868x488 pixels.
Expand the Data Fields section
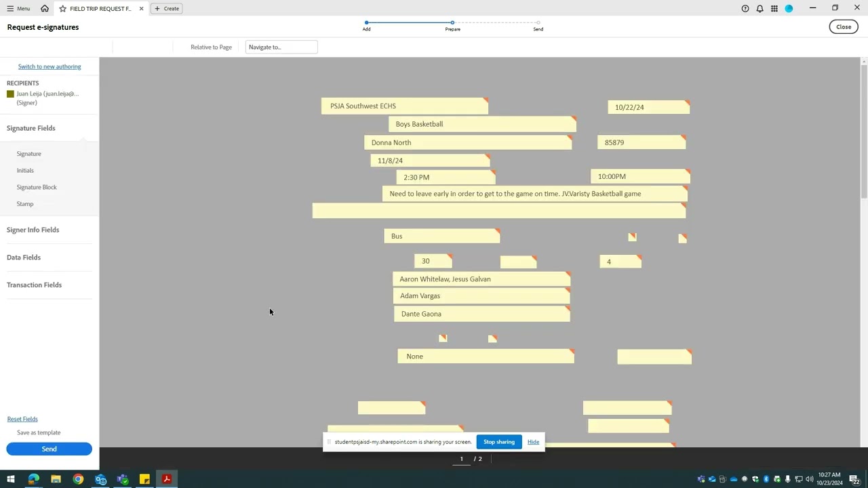click(24, 258)
